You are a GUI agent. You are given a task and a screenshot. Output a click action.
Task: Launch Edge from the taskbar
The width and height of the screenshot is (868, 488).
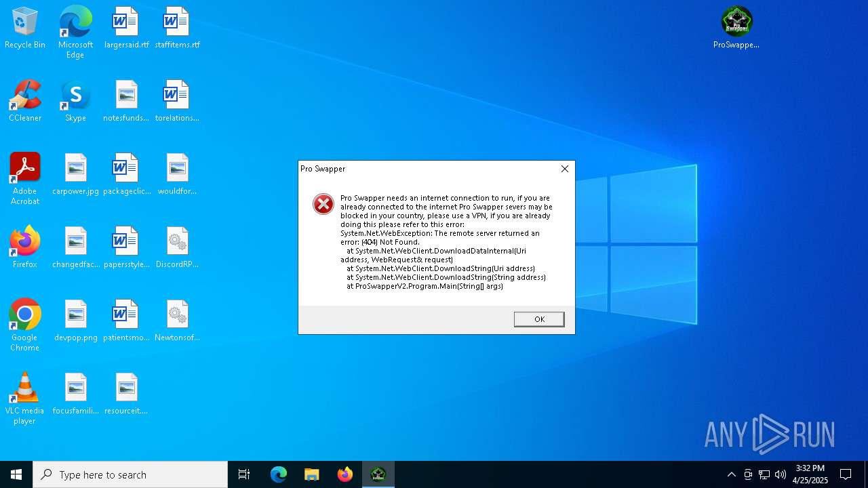tap(279, 474)
